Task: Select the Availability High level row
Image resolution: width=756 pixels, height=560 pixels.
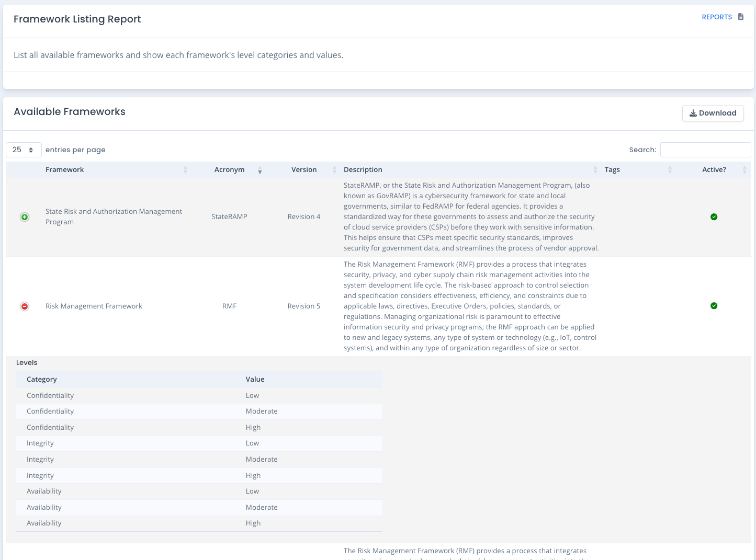Action: 199,523
